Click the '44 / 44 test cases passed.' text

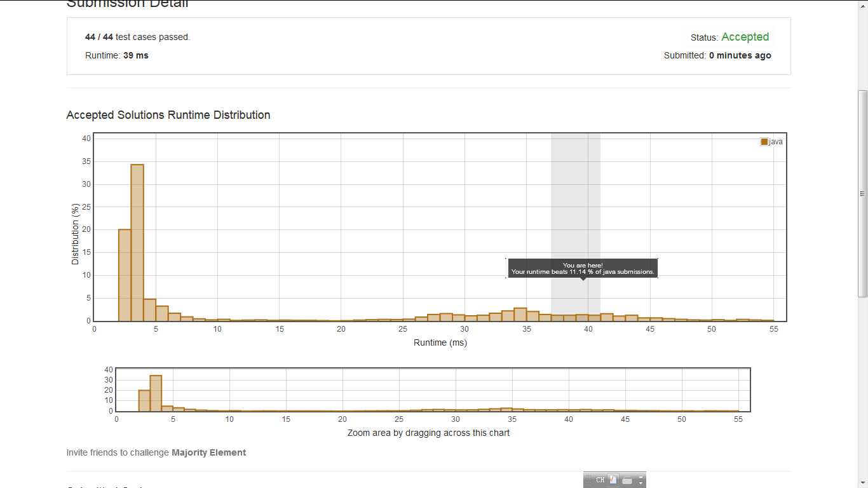(x=138, y=37)
